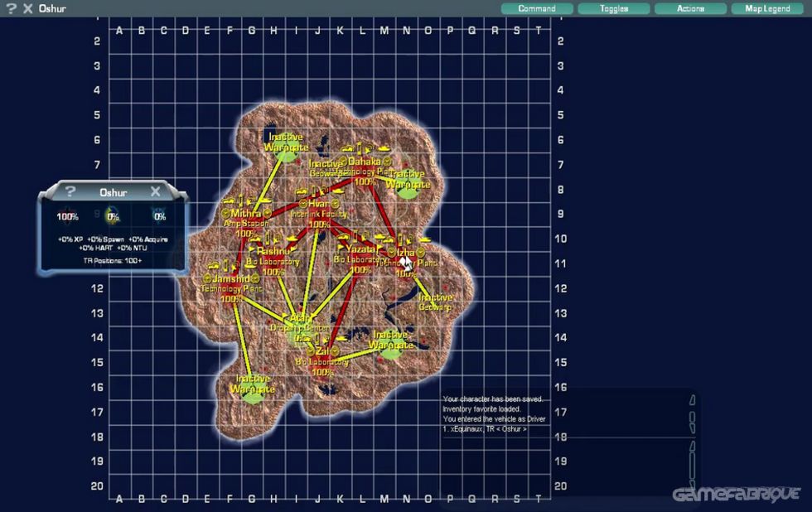The height and width of the screenshot is (512, 812).
Task: Click the flag icon left of Rashnu
Action: coord(251,250)
